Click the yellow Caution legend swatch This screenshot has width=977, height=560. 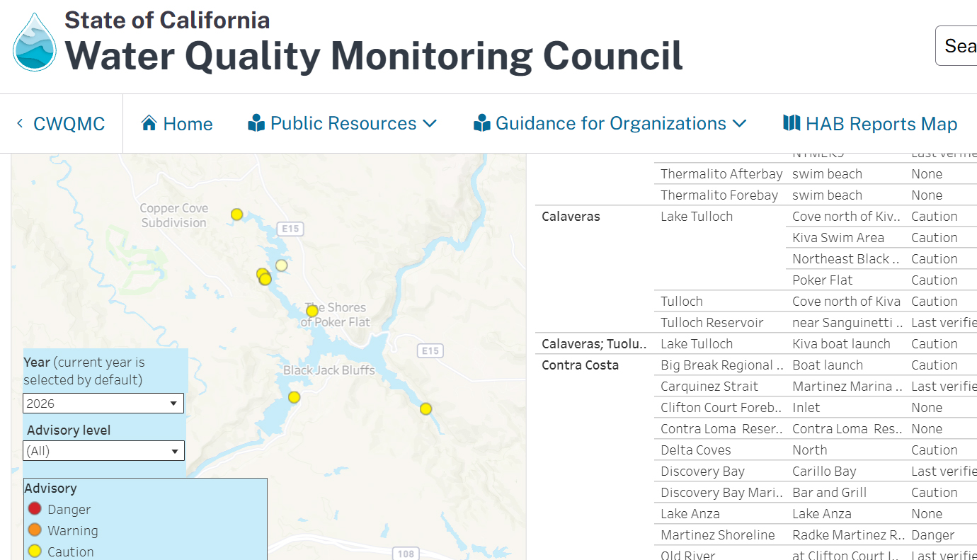[35, 552]
